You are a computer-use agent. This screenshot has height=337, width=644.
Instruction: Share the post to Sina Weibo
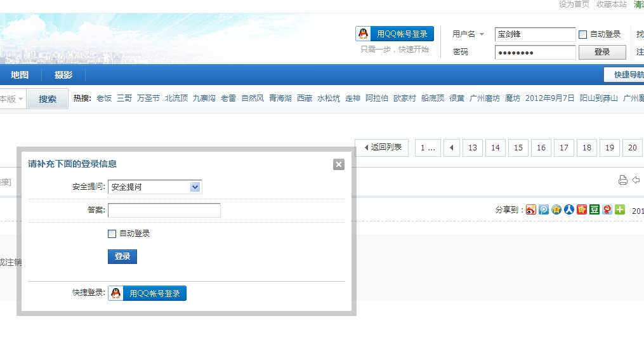tap(531, 209)
